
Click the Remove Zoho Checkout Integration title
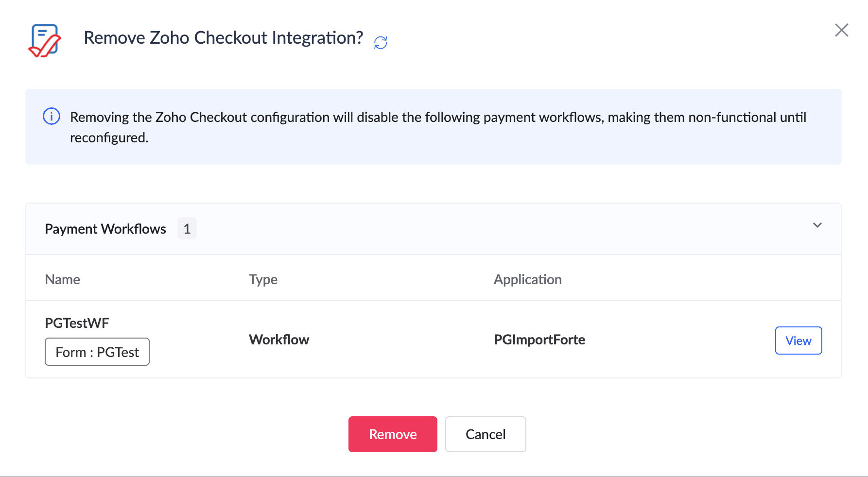(x=223, y=38)
